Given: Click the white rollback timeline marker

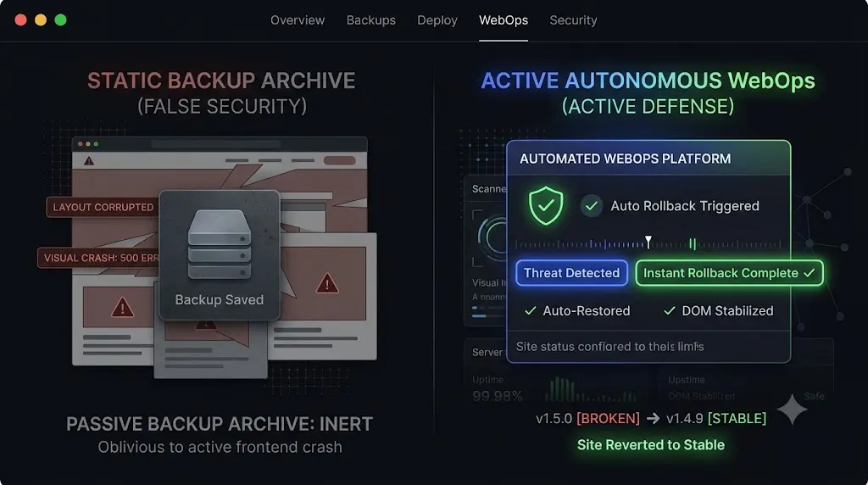Looking at the screenshot, I should [648, 242].
